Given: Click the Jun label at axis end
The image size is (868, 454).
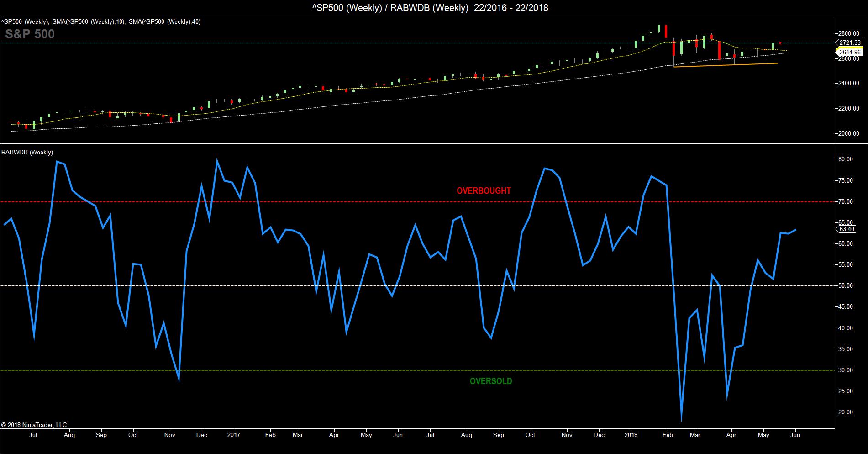Looking at the screenshot, I should tap(795, 435).
